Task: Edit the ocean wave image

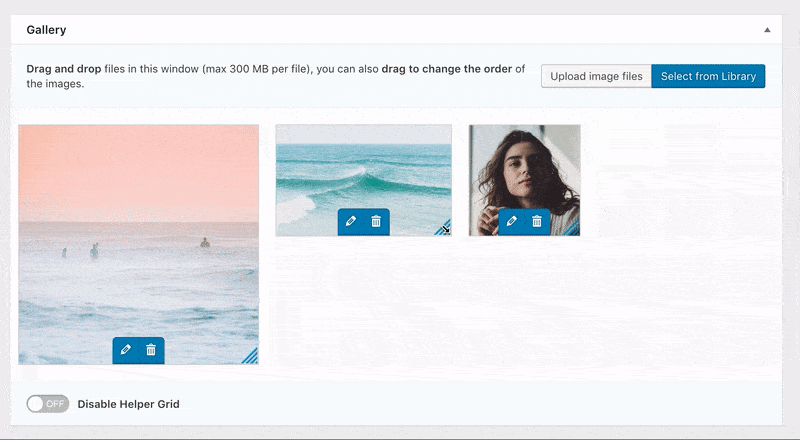Action: click(x=350, y=222)
